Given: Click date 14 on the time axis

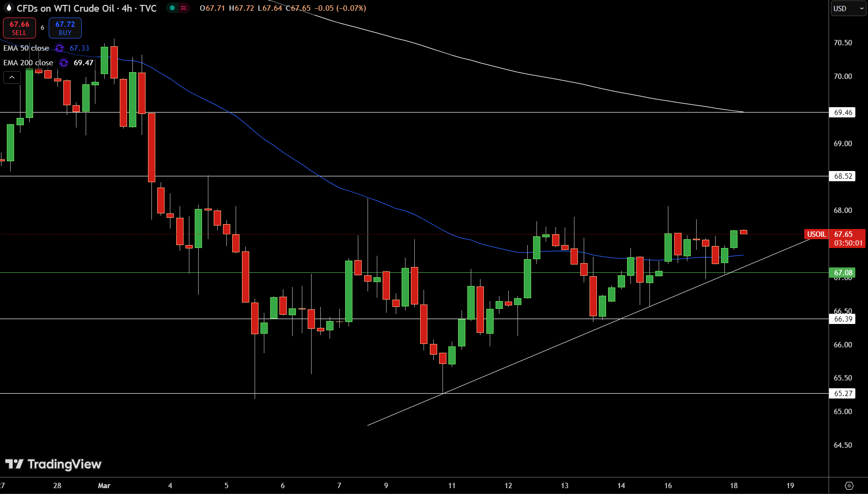Looking at the screenshot, I should pos(621,486).
